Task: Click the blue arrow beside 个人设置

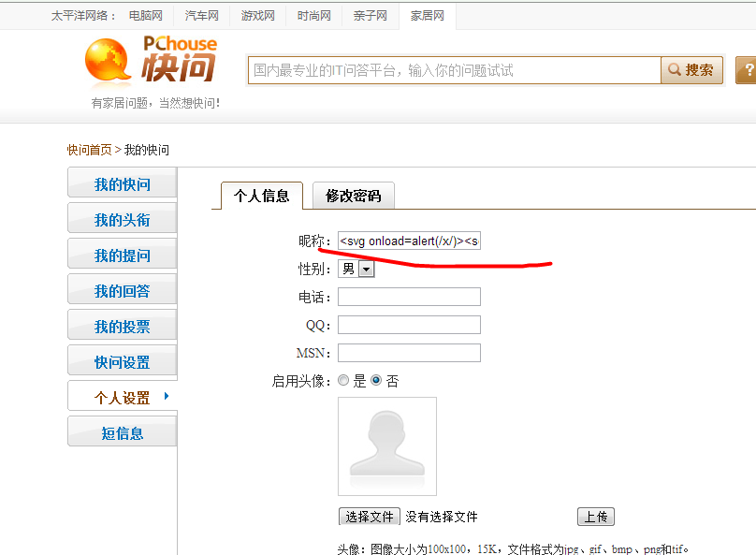Action: (167, 396)
